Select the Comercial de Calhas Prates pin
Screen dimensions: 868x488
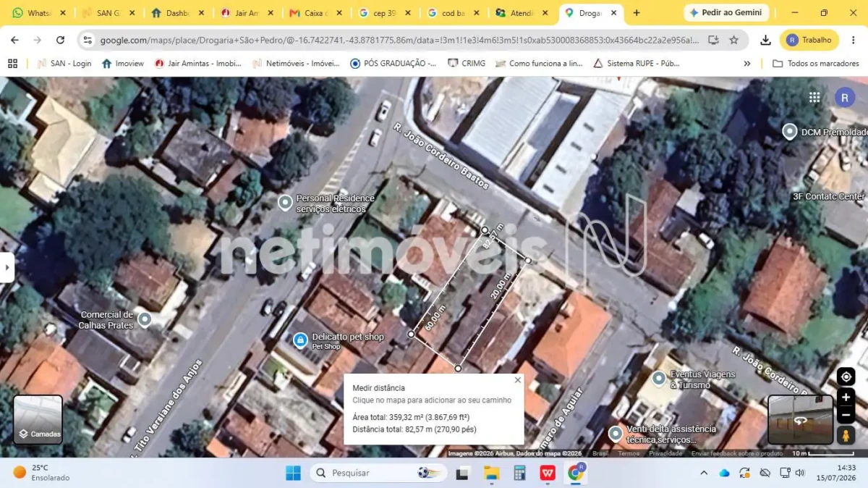click(x=145, y=319)
